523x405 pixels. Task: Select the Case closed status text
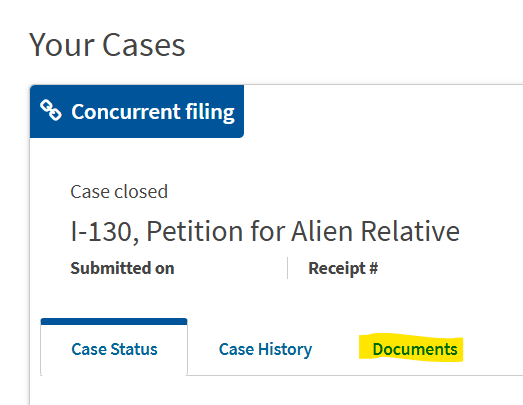[x=119, y=192]
